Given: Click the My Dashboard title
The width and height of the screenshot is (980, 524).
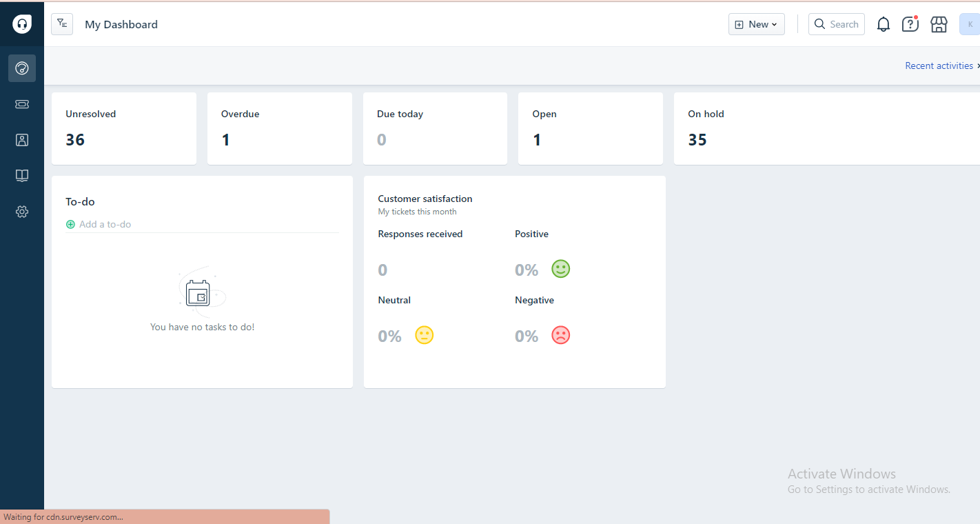Looking at the screenshot, I should (x=121, y=24).
